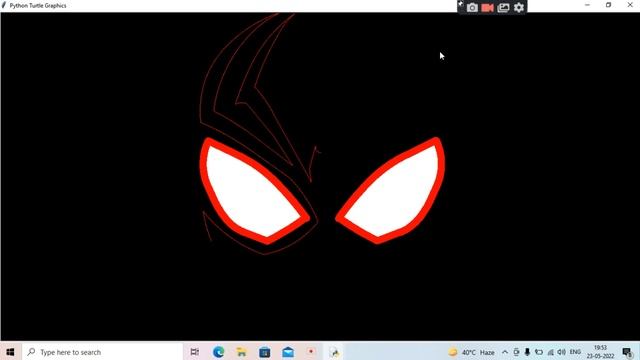The width and height of the screenshot is (640, 360).
Task: Open the volume speaker control
Action: click(x=562, y=352)
